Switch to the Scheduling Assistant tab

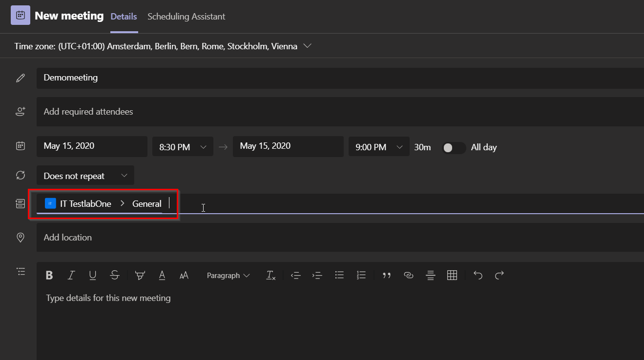point(187,16)
